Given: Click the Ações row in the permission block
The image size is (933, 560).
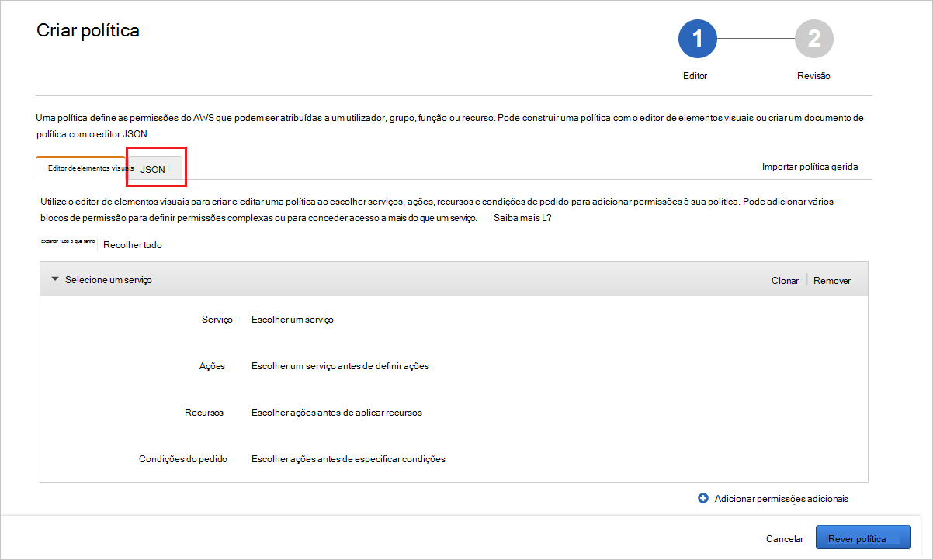Looking at the screenshot, I should (212, 365).
